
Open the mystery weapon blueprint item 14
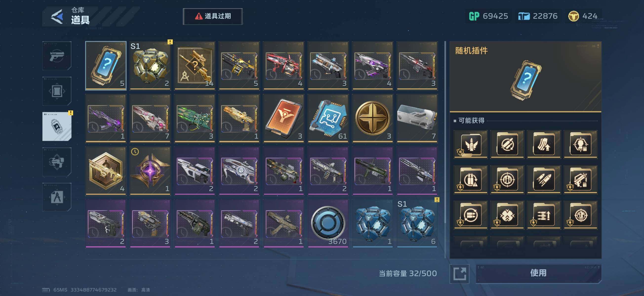point(195,65)
